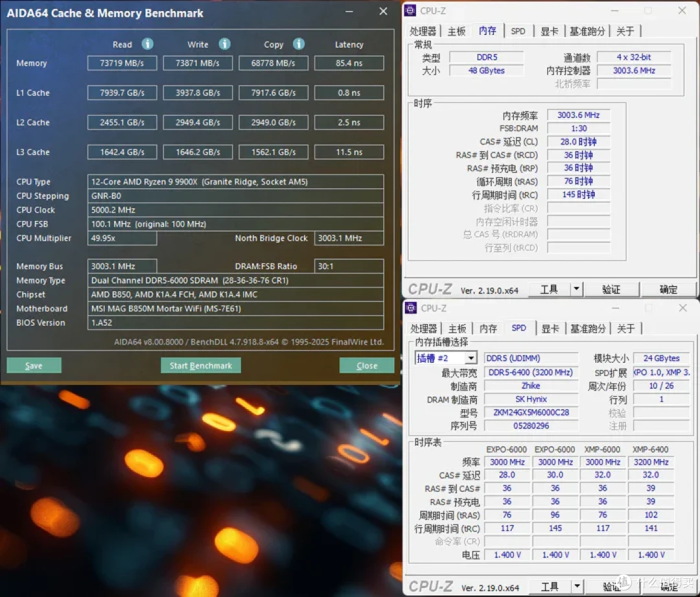The image size is (700, 597).
Task: Click 大小 value 48 GBytes in CPU-Z
Action: (487, 71)
